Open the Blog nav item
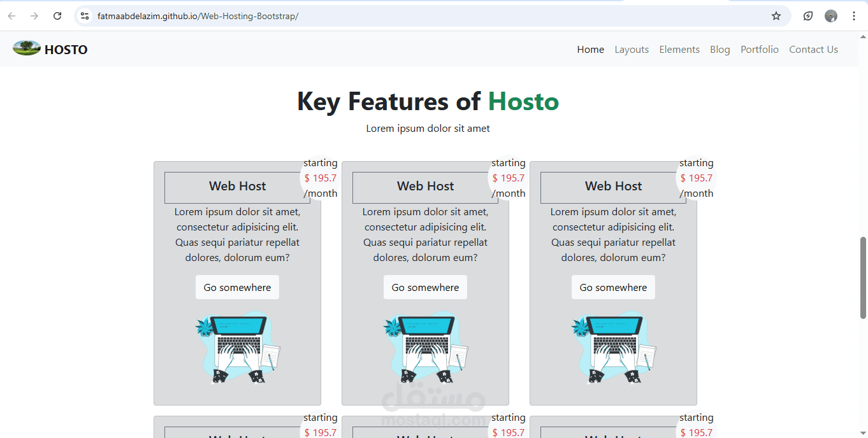Image resolution: width=868 pixels, height=438 pixels. tap(720, 50)
